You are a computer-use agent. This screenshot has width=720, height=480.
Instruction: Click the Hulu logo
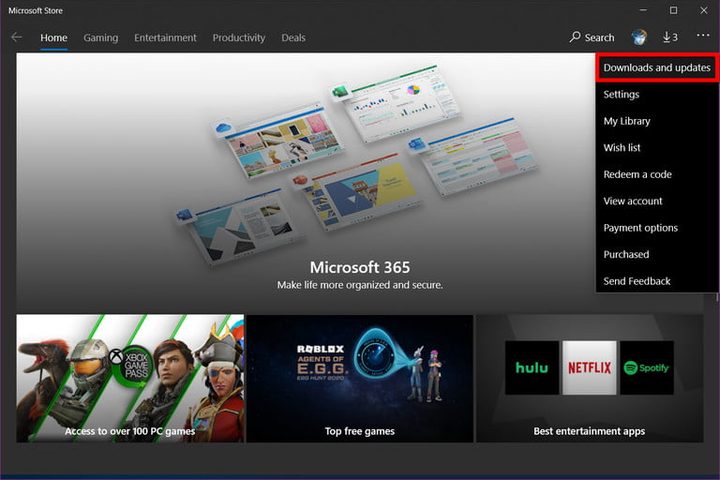(x=532, y=367)
